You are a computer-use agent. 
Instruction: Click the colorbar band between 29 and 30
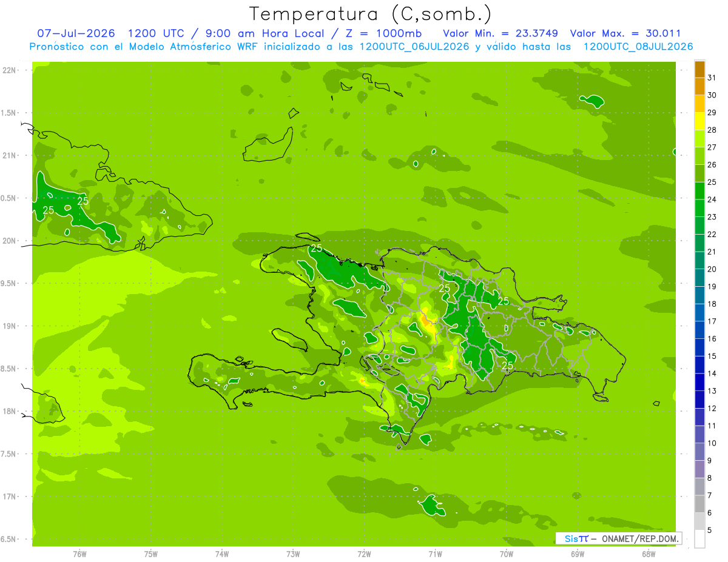pos(699,104)
